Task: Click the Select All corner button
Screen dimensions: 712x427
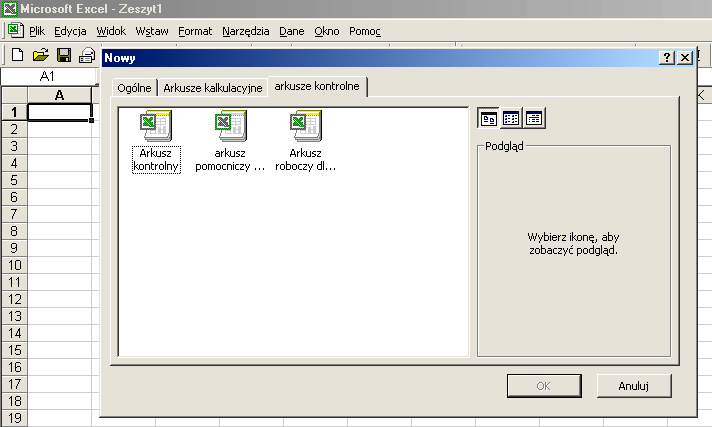Action: coord(15,95)
